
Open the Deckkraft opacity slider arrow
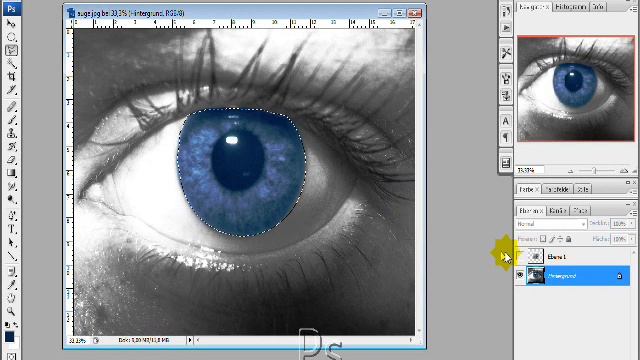coord(632,224)
